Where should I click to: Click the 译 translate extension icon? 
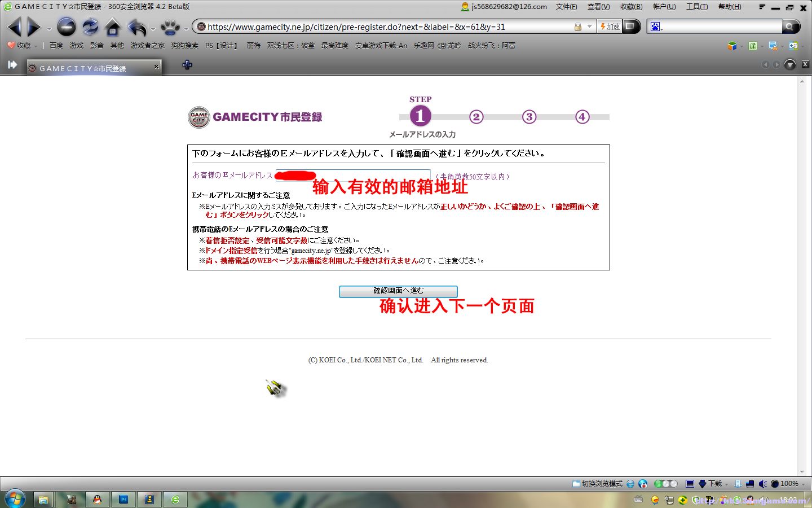pos(753,46)
